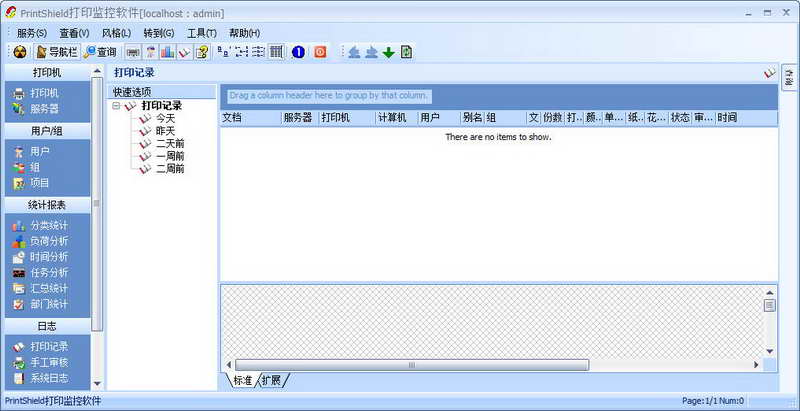
Task: Open the 工具(T) menu
Action: click(x=202, y=33)
